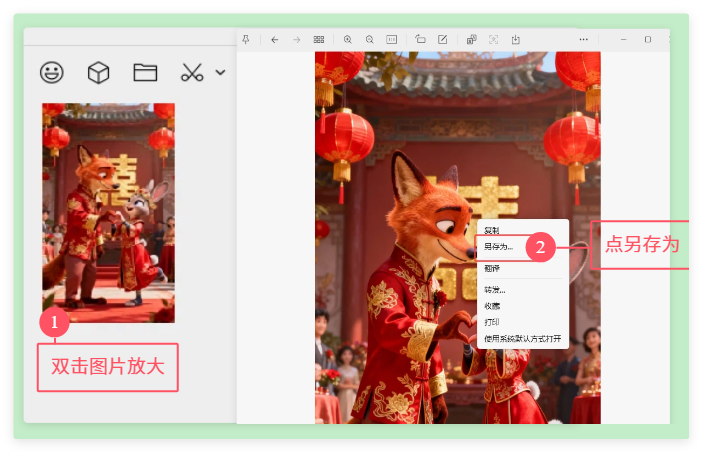Viewport: 702px width, 452px height.
Task: Click the translate image icon in viewer toolbar
Action: point(471,39)
